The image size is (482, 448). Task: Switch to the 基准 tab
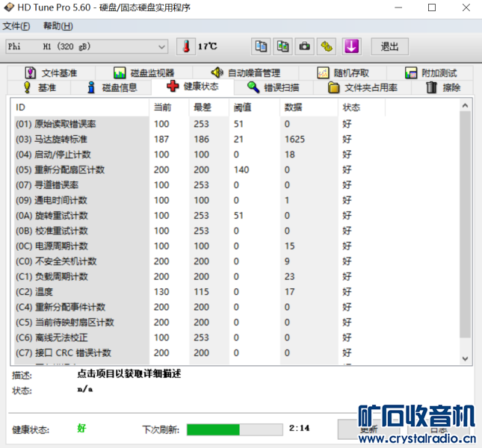tap(40, 88)
